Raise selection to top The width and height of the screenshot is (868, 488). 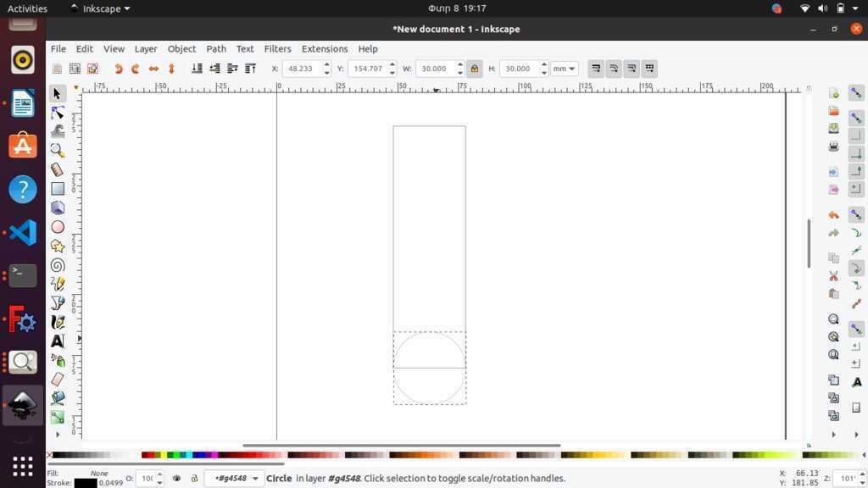point(250,69)
